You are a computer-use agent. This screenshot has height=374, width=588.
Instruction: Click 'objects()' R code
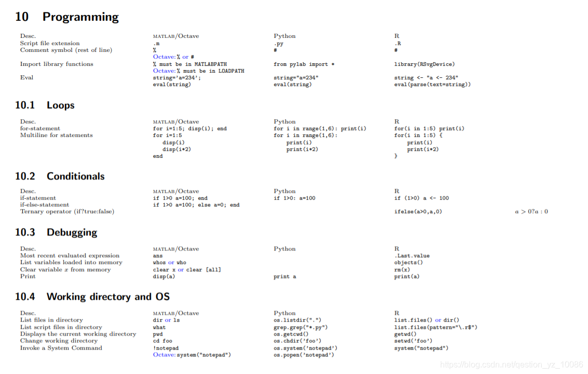(408, 262)
